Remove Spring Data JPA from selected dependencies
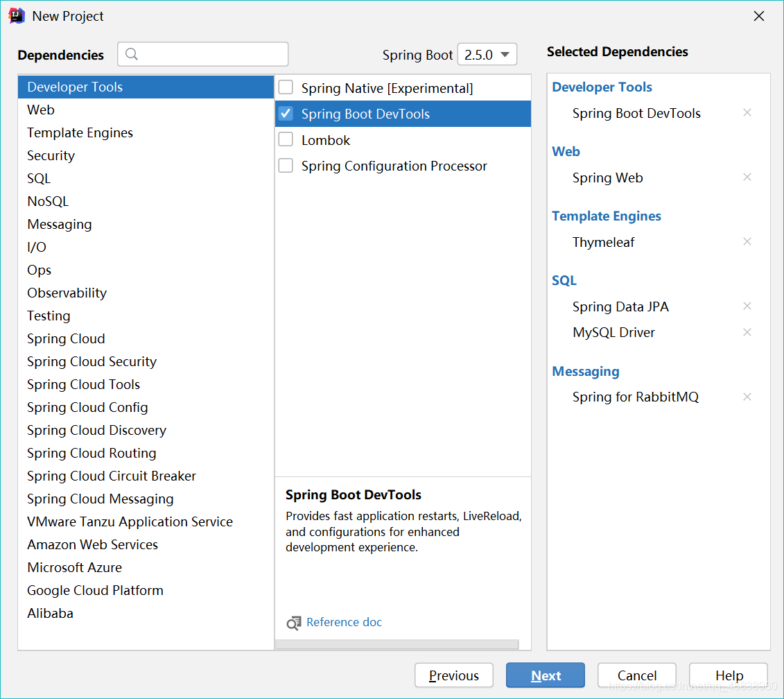The image size is (784, 699). [747, 307]
